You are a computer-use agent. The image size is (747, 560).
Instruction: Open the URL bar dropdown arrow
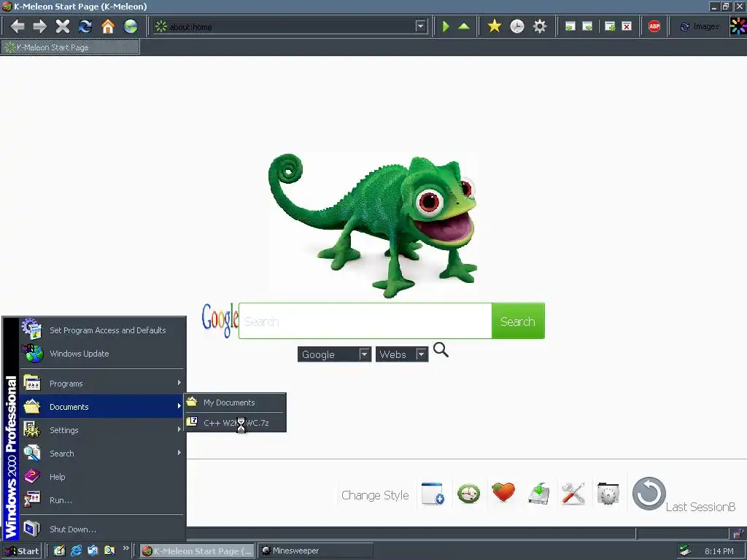click(x=420, y=26)
